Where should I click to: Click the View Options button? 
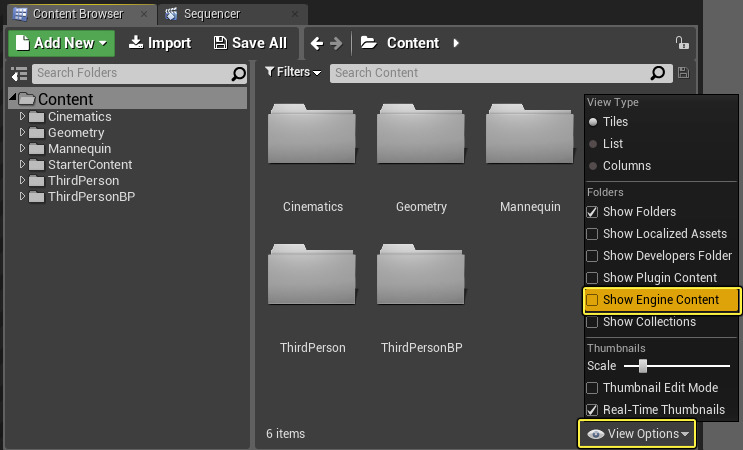[638, 434]
